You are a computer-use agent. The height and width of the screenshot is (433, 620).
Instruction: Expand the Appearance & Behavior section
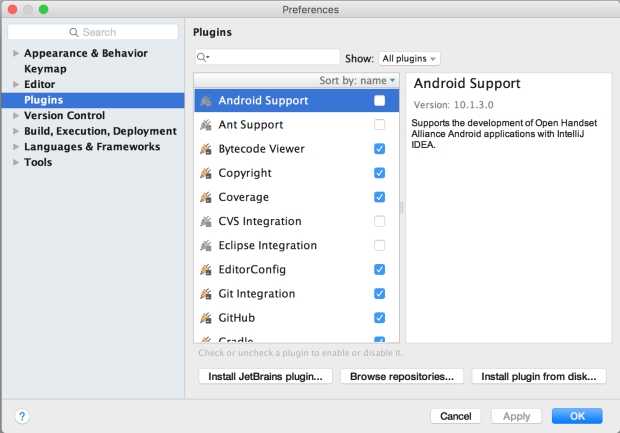tap(15, 53)
